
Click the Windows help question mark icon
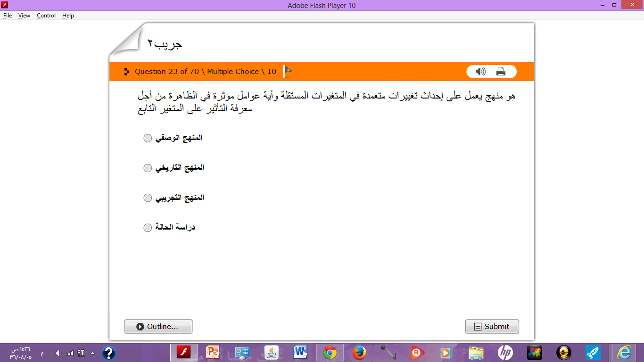coord(108,353)
